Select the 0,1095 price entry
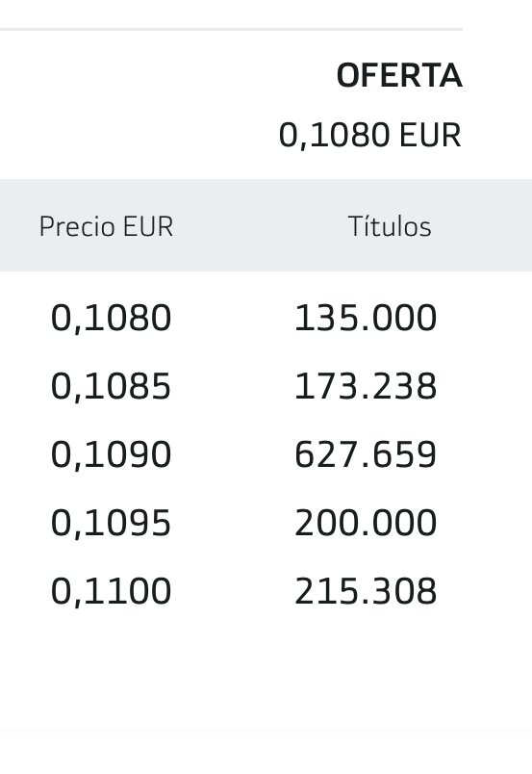The height and width of the screenshot is (774, 532). pyautogui.click(x=111, y=524)
